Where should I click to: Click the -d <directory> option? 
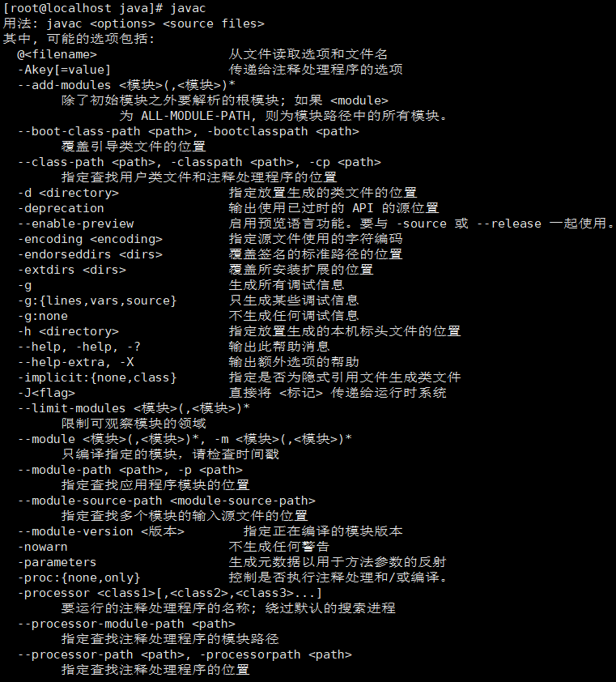[68, 193]
